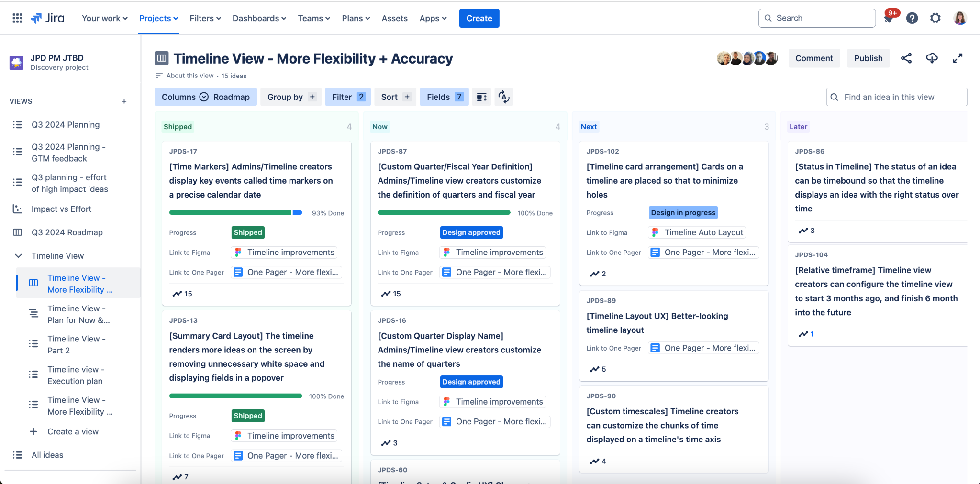Open the Settings gear icon
This screenshot has height=484, width=980.
pos(935,18)
